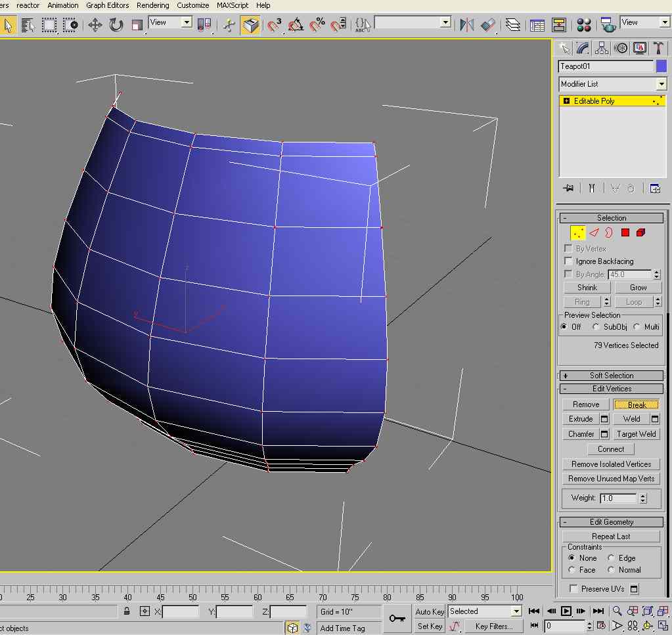Expand the Soft Selection rollout

(x=611, y=376)
